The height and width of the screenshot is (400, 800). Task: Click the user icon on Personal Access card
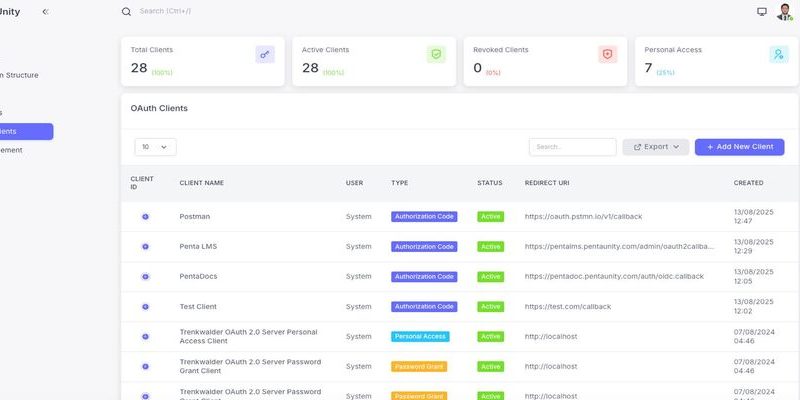(x=778, y=55)
